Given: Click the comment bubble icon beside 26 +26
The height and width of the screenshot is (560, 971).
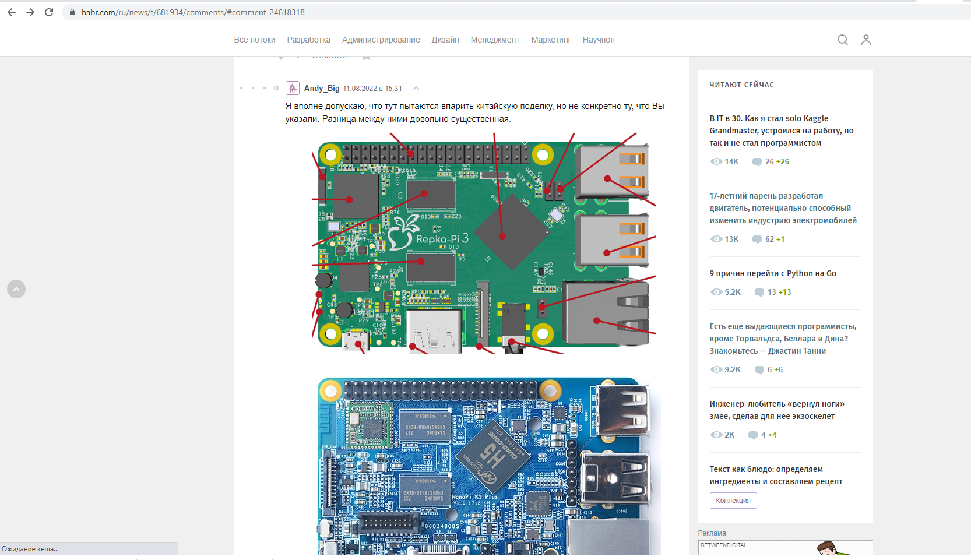Looking at the screenshot, I should coord(757,162).
